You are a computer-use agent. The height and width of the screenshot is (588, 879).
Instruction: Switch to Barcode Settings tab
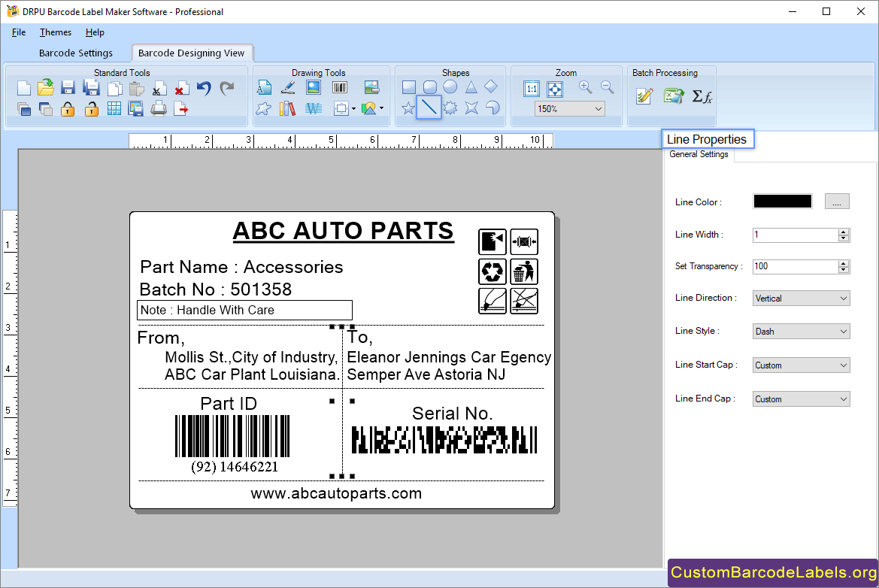click(x=76, y=53)
